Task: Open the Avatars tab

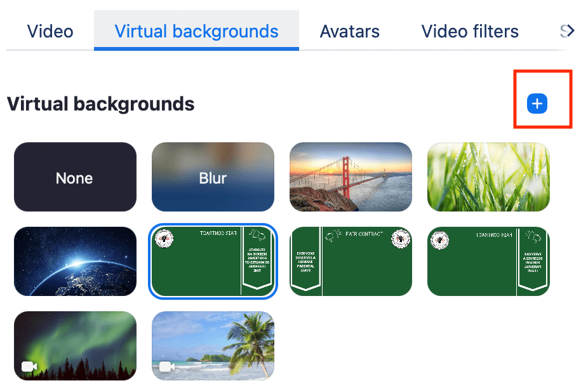Action: 349,31
